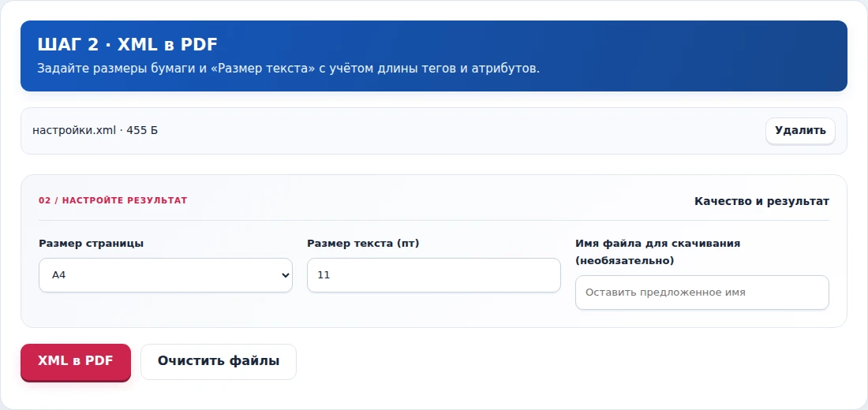The image size is (868, 410).
Task: Select the Качество и результат heading
Action: coord(761,201)
